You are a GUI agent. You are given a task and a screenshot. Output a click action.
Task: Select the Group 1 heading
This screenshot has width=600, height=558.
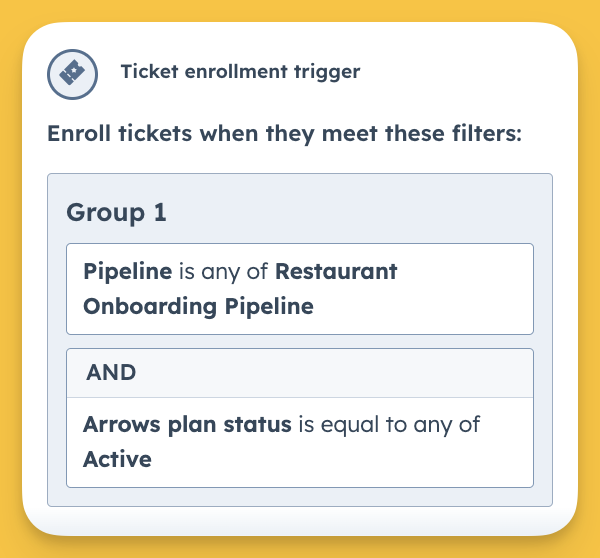point(116,212)
